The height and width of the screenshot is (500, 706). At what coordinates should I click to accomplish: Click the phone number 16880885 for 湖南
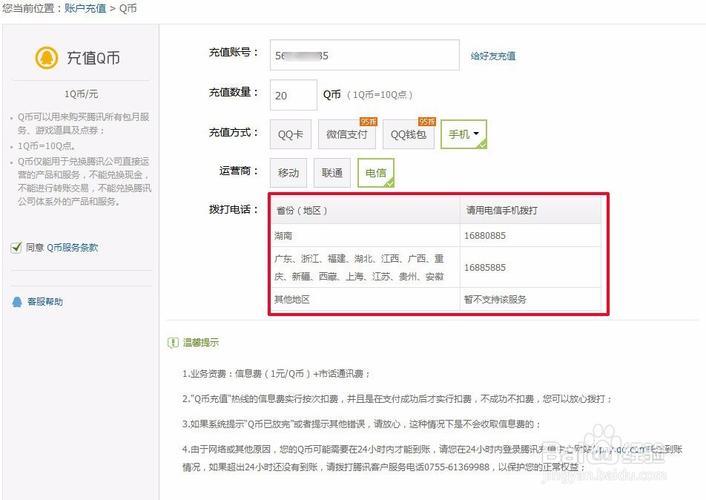coord(485,236)
